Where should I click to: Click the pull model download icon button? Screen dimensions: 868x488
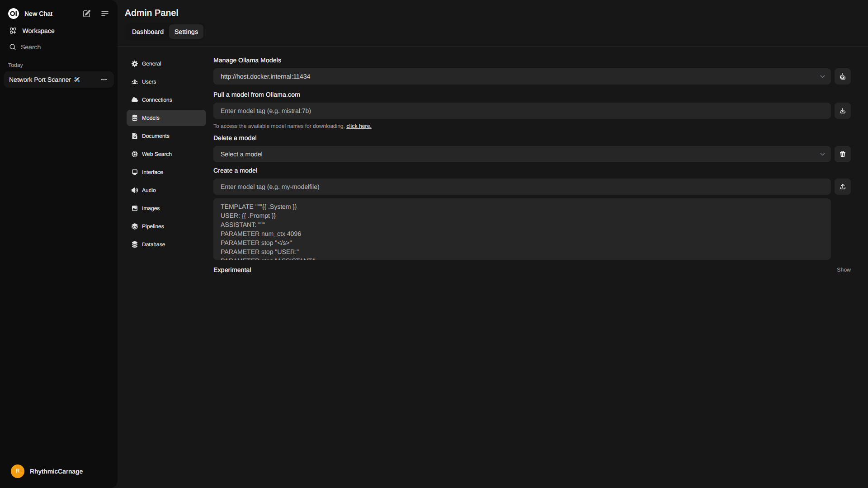pos(843,111)
